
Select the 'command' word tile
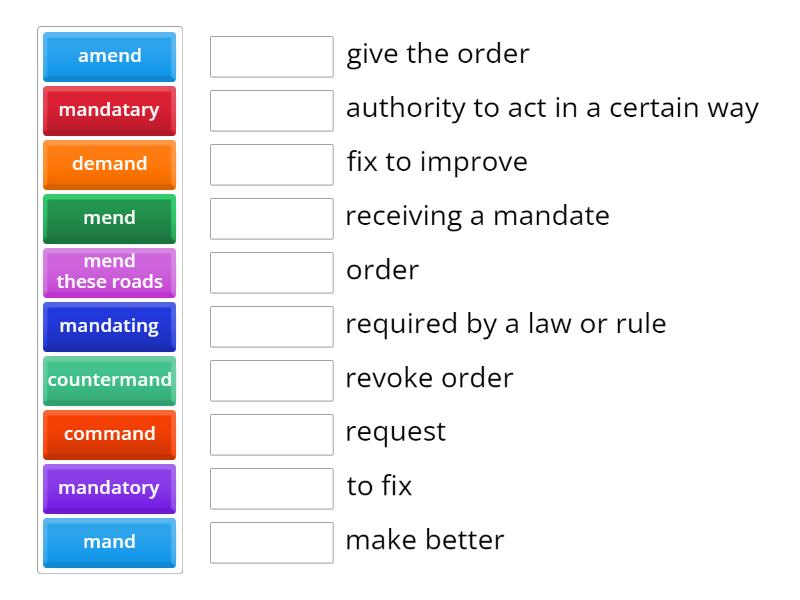pyautogui.click(x=109, y=434)
